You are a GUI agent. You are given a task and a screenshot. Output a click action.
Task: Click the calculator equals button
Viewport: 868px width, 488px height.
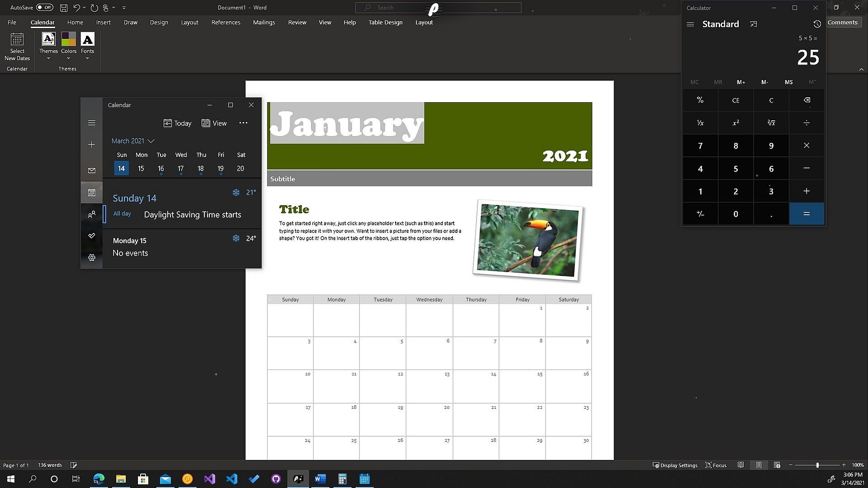coord(807,214)
